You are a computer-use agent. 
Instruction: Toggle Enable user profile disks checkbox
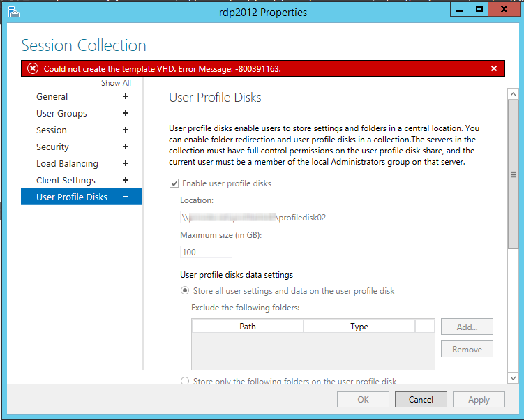[x=174, y=183]
